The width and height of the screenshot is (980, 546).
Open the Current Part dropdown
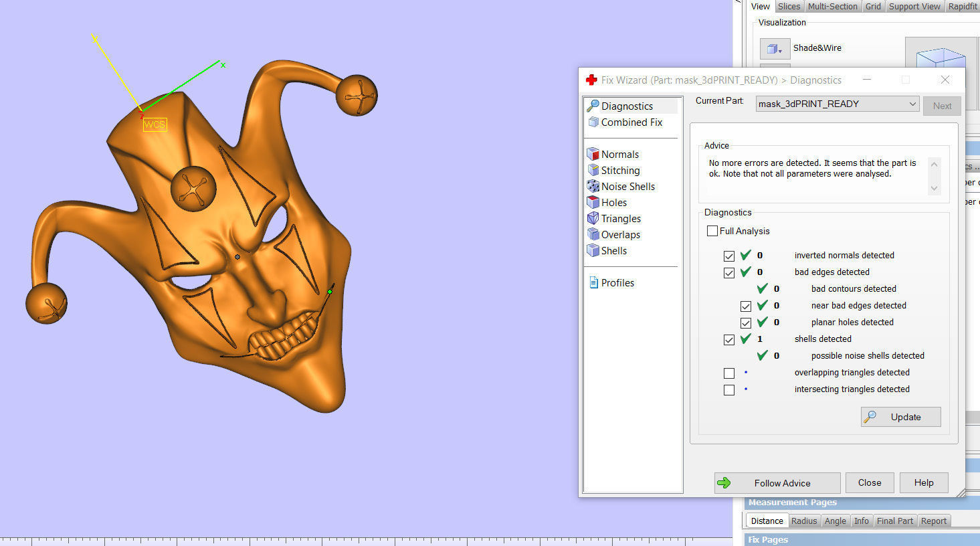(837, 104)
